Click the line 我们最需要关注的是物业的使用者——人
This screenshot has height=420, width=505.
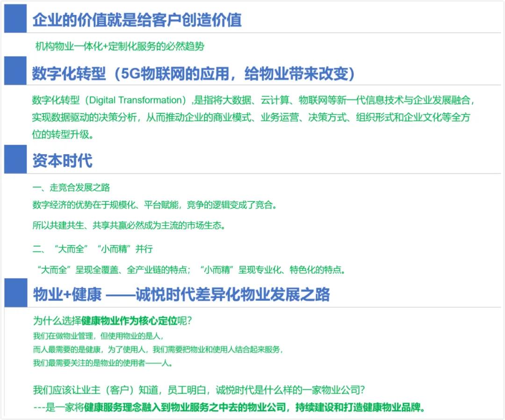tap(103, 363)
